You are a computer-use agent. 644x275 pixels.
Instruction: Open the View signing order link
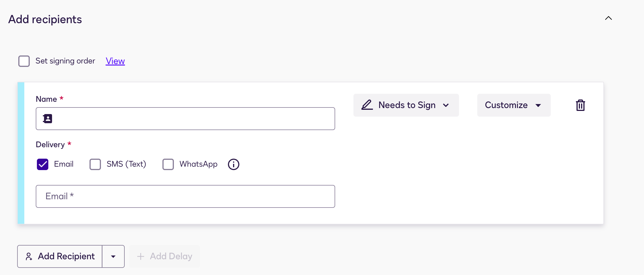(x=115, y=61)
